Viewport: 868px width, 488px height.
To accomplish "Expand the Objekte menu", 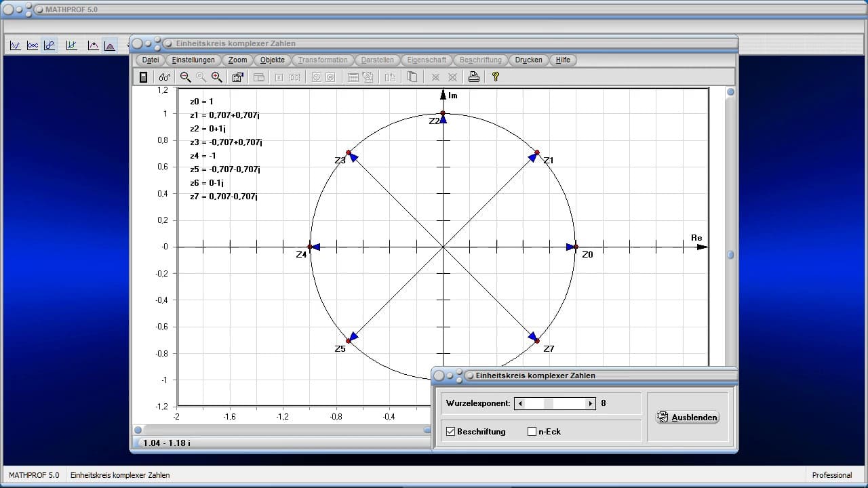I will 273,60.
